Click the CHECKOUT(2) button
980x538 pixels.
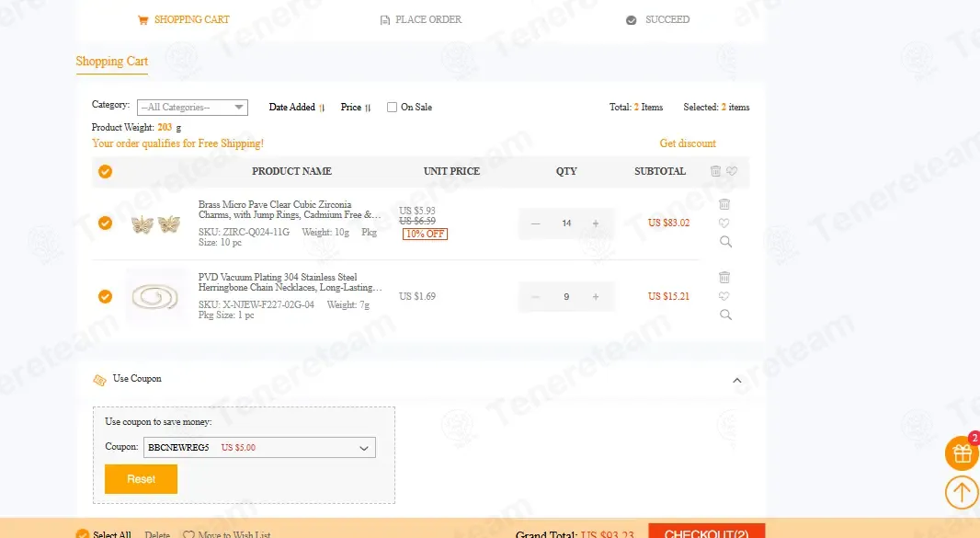707,532
